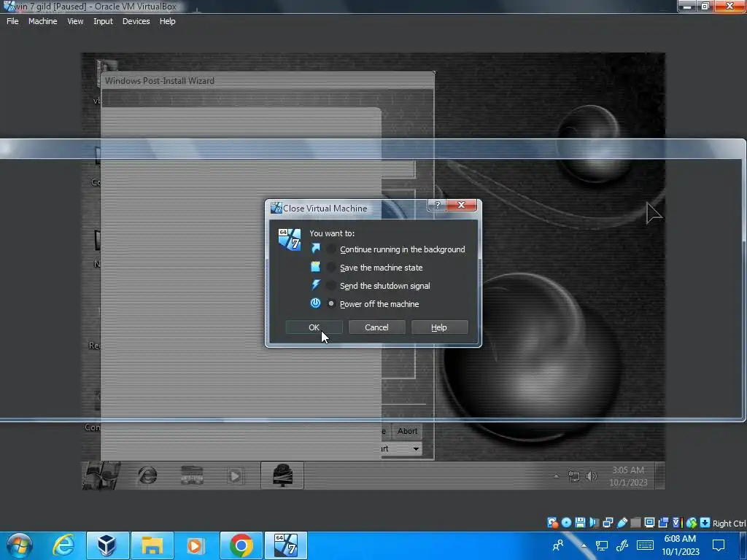Screen dimensions: 747x560
Task: Click the optical disc status icon
Action: coord(566,523)
